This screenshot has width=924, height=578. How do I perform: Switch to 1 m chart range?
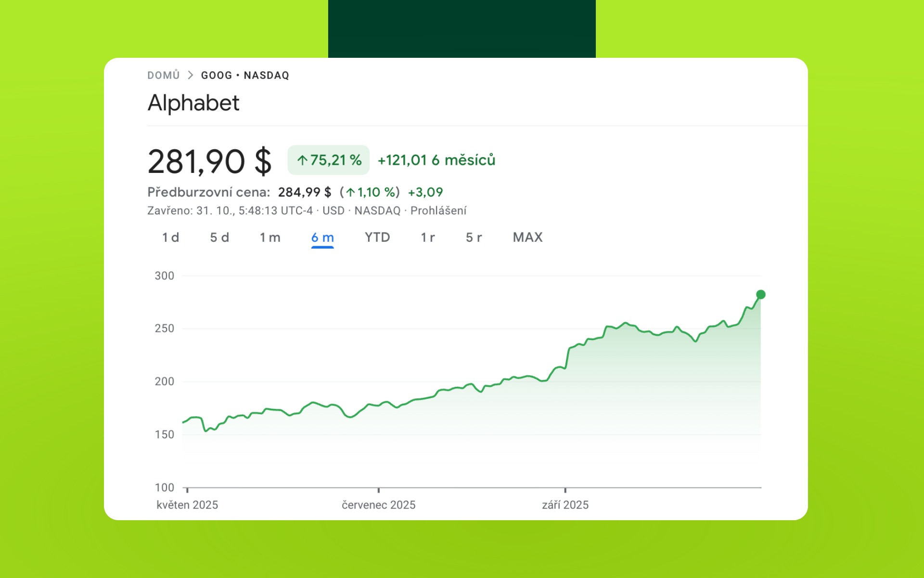pyautogui.click(x=269, y=237)
